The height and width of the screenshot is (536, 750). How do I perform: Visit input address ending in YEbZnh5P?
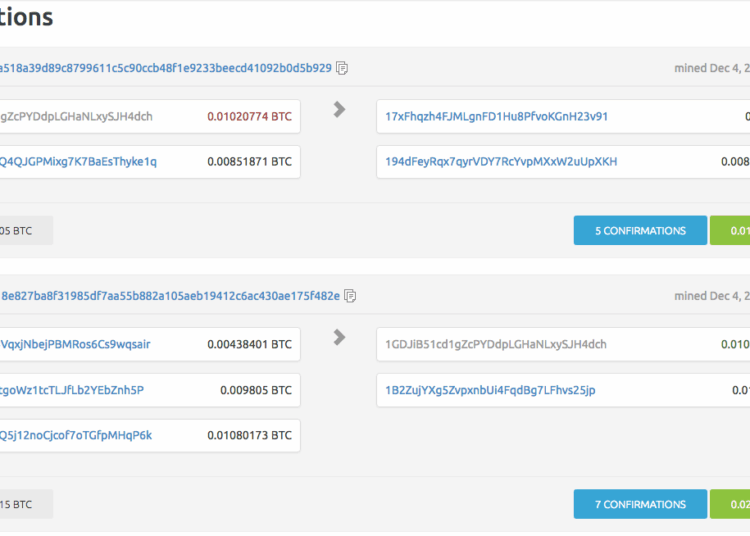72,390
